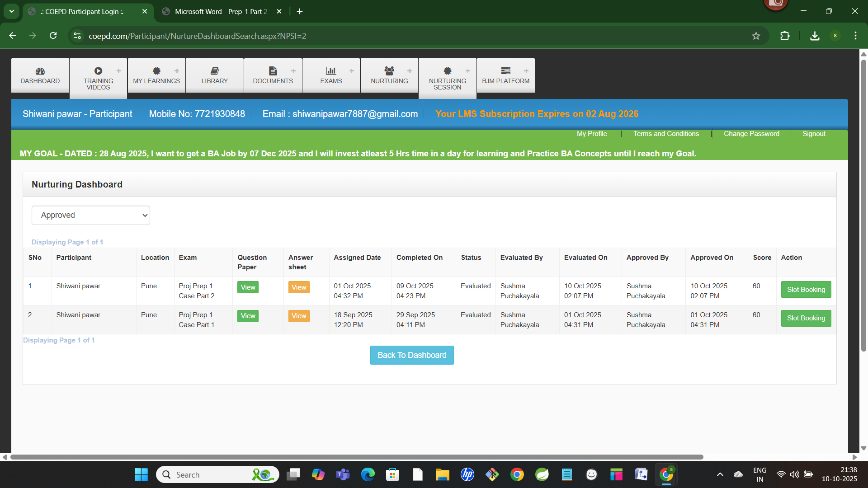Click the Exams bar chart icon
Screen dimensions: 868x488
pos(331,71)
